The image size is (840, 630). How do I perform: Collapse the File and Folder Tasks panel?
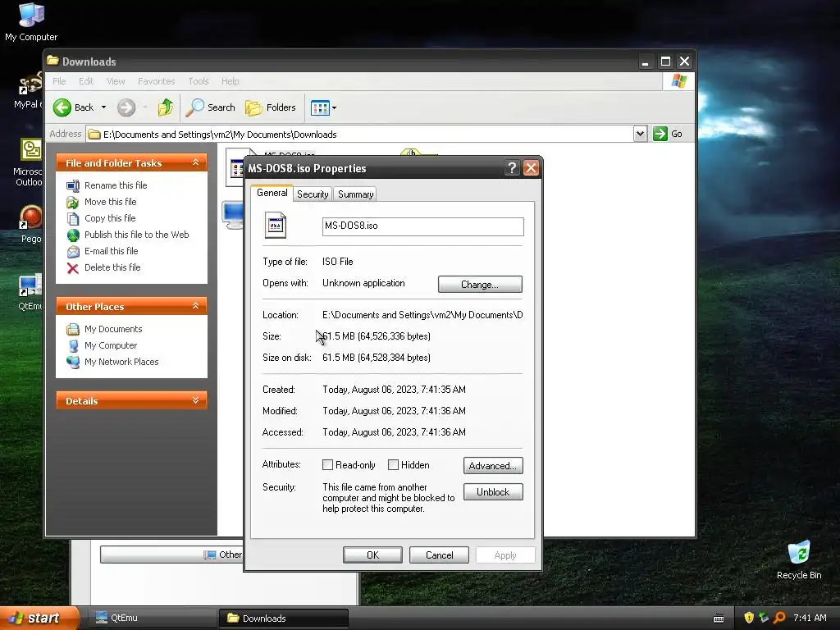195,162
